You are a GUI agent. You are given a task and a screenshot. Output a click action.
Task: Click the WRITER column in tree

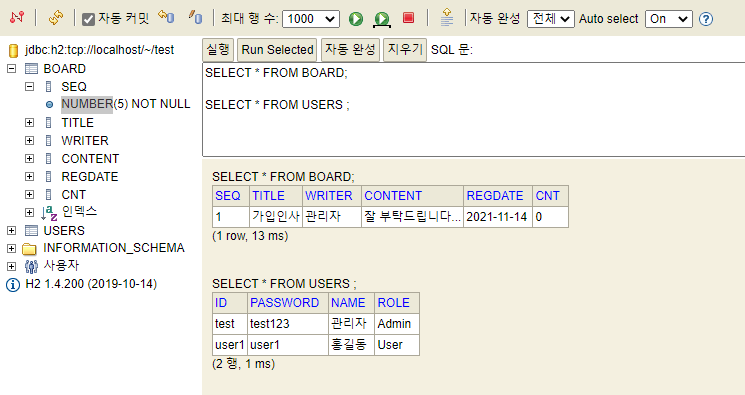coord(85,141)
